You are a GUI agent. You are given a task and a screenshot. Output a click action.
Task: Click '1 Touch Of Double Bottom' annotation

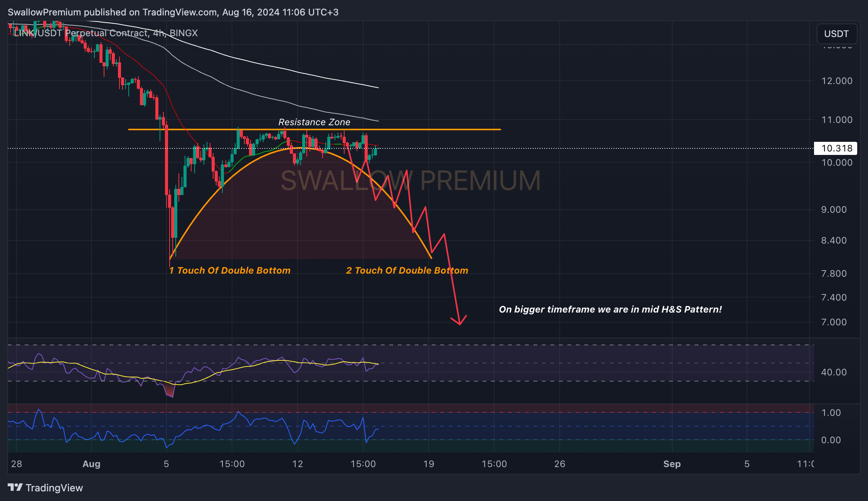click(230, 271)
